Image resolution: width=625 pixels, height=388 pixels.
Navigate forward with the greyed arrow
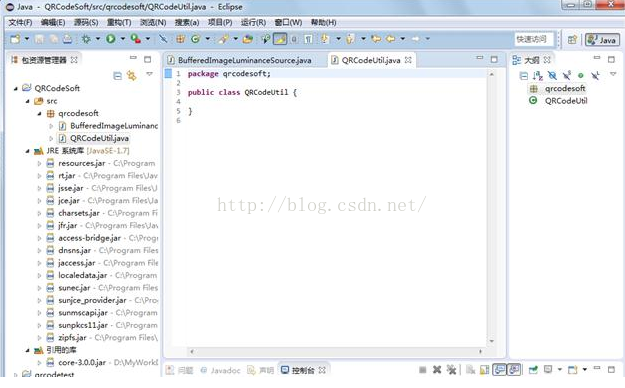pos(415,39)
